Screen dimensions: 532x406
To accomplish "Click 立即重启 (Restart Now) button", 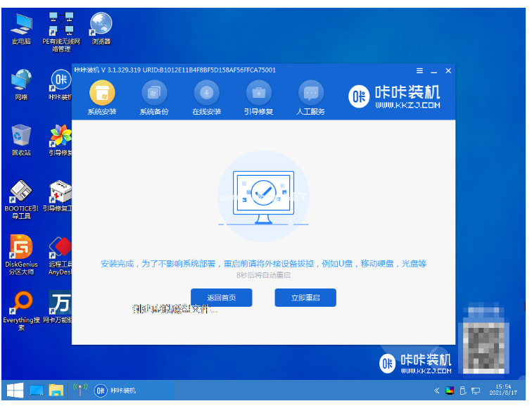I will tap(305, 298).
